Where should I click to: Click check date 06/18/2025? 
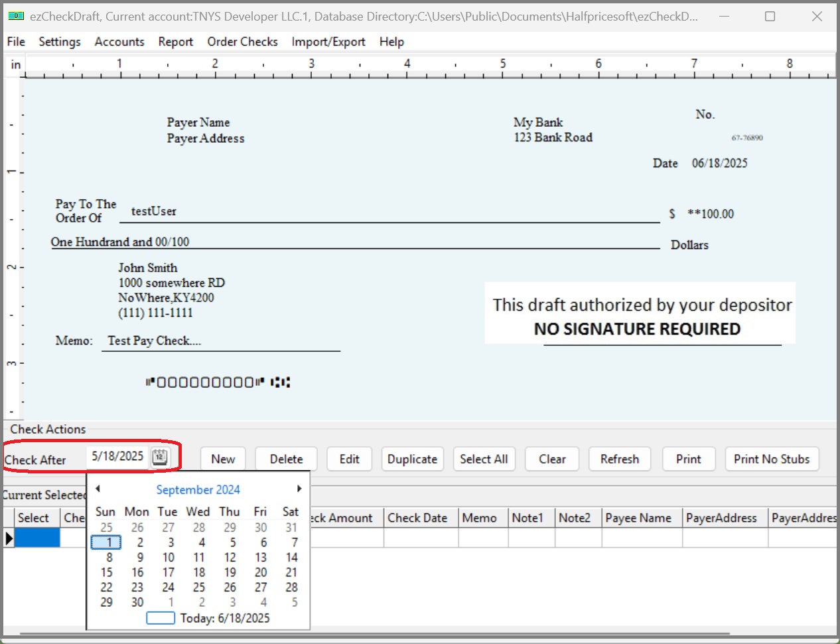click(719, 163)
